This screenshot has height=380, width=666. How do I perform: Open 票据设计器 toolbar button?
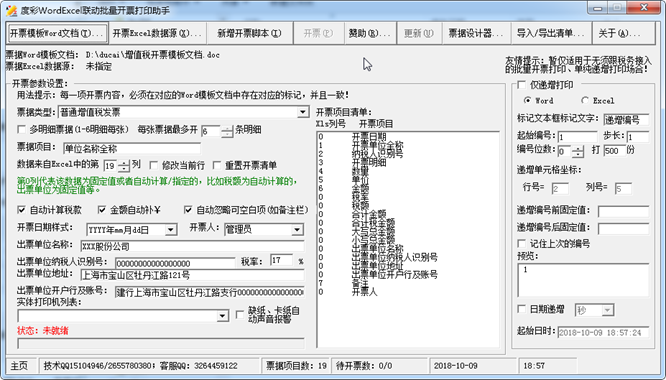coord(476,33)
